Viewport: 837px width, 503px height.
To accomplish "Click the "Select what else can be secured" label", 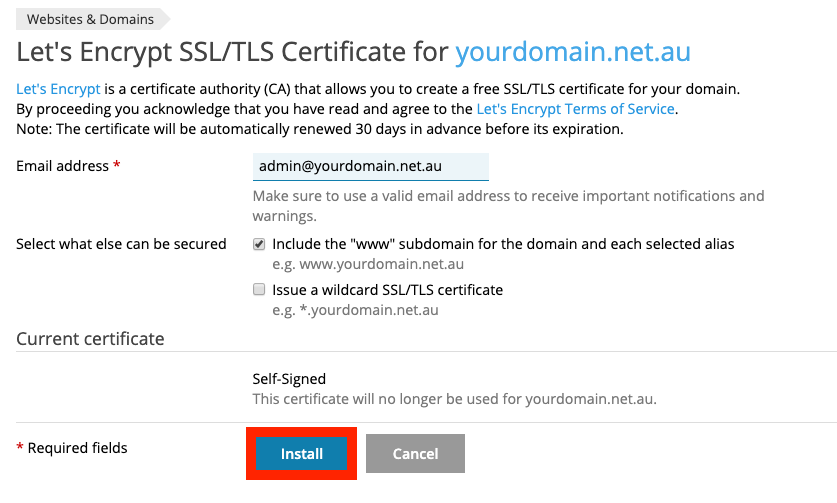I will point(121,244).
